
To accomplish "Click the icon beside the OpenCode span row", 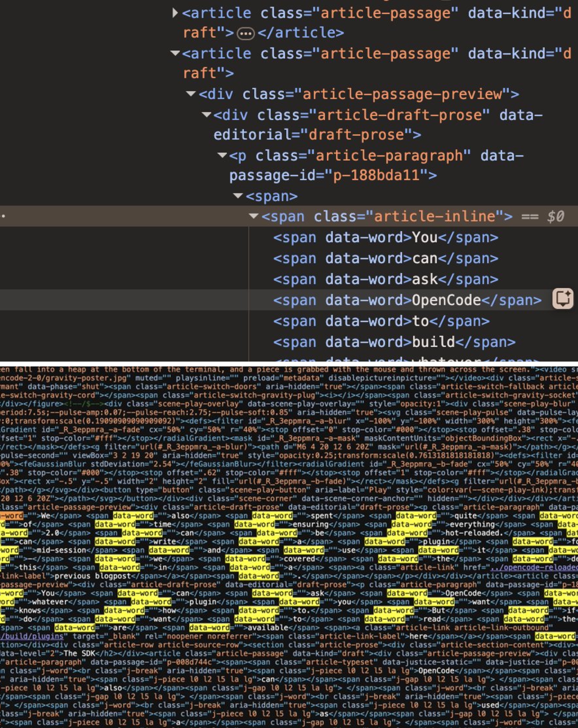I will tap(562, 298).
